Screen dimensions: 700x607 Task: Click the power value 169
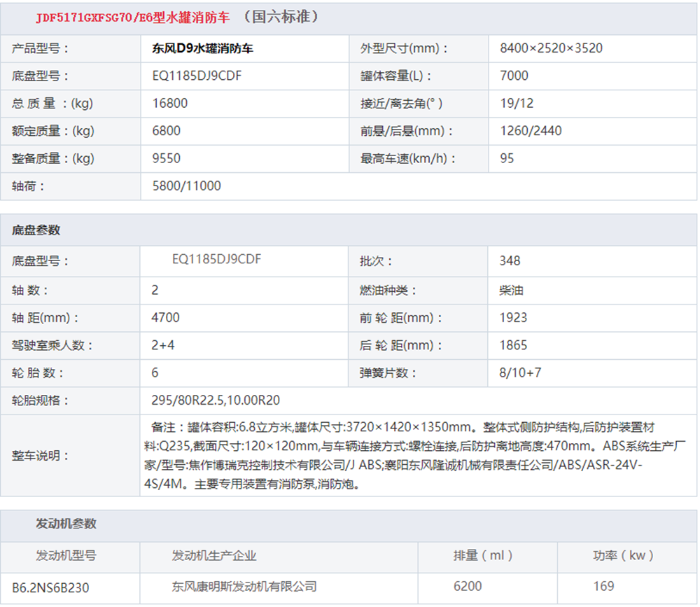click(x=603, y=587)
